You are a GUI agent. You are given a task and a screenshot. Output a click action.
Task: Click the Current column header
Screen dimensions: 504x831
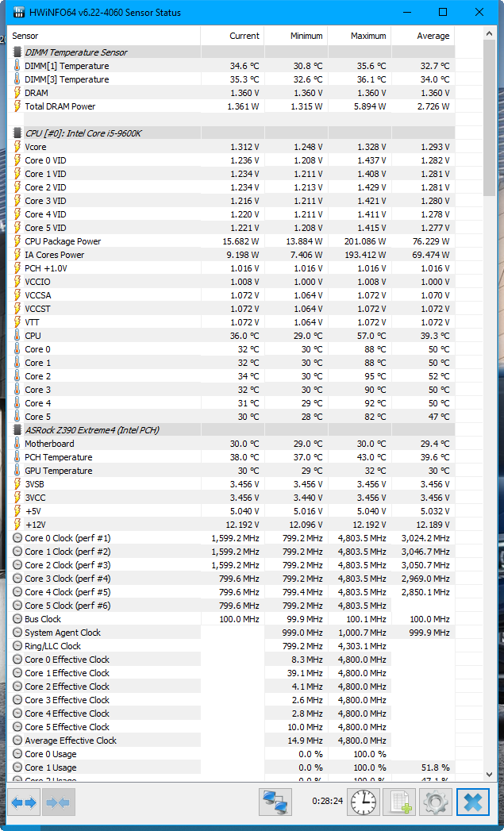click(x=232, y=36)
